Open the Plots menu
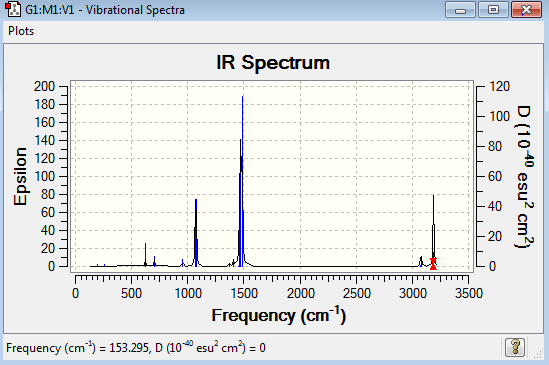549x365 pixels. pos(21,31)
